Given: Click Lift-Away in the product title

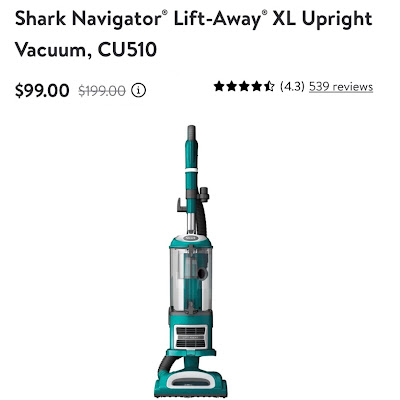Looking at the screenshot, I should (219, 19).
